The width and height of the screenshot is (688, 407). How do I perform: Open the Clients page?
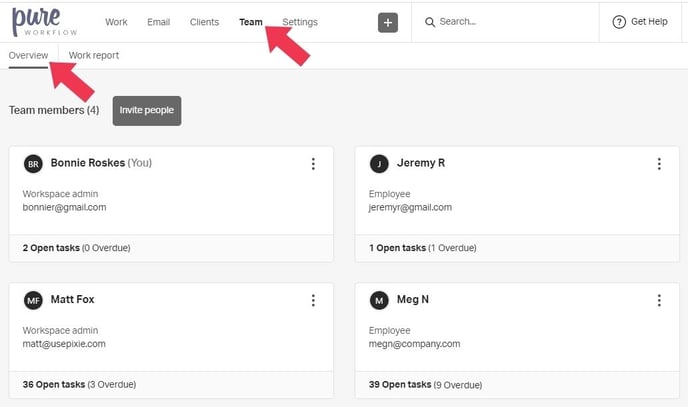pyautogui.click(x=204, y=22)
